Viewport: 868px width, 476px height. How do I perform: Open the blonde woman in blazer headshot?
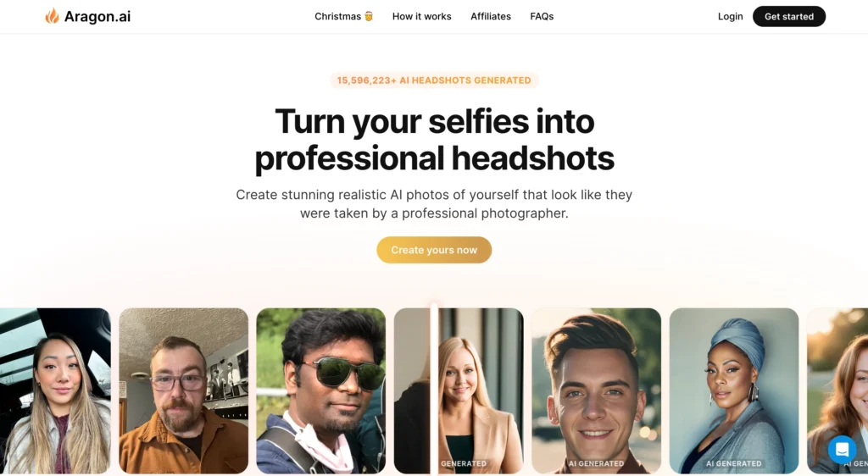pos(459,390)
